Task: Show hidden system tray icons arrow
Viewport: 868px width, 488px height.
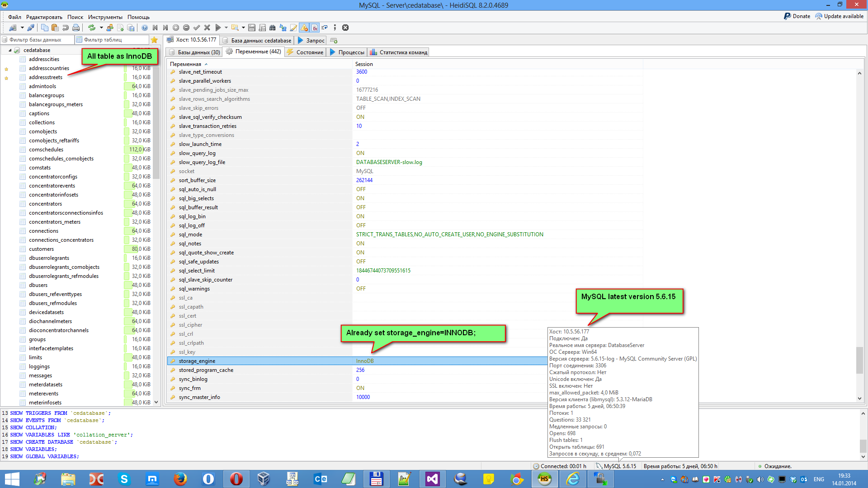Action: [662, 479]
